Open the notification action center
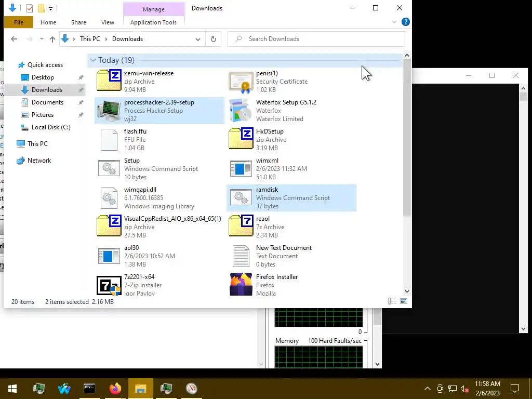 click(515, 389)
